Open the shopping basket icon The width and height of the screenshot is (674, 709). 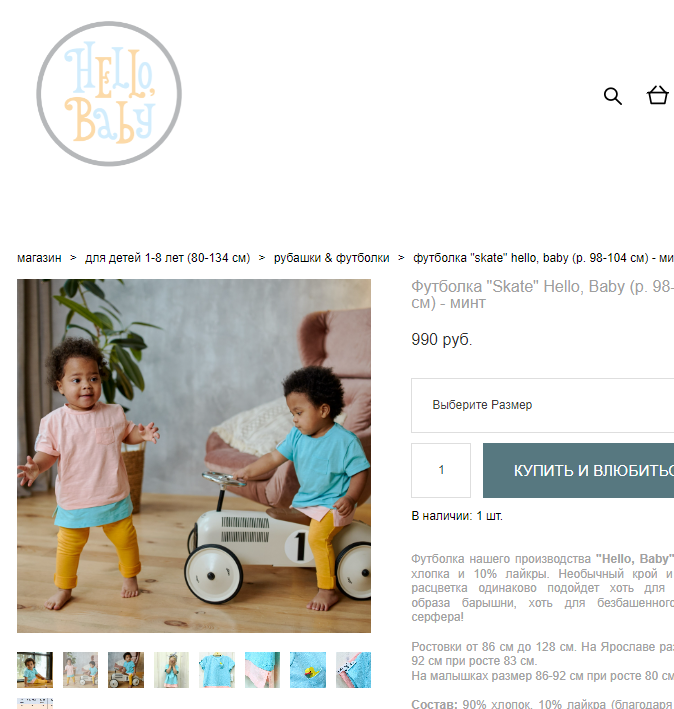(657, 95)
